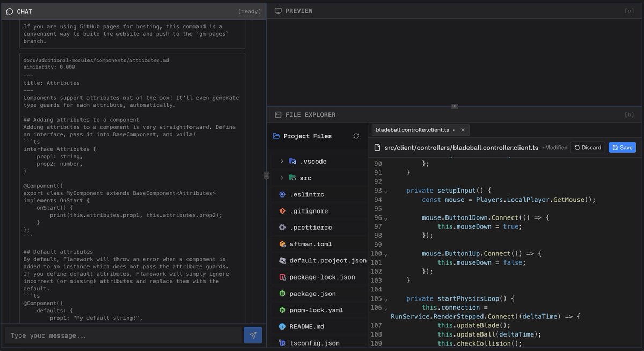Click the .prettierrc gear icon
This screenshot has width=644, height=351.
(x=282, y=228)
